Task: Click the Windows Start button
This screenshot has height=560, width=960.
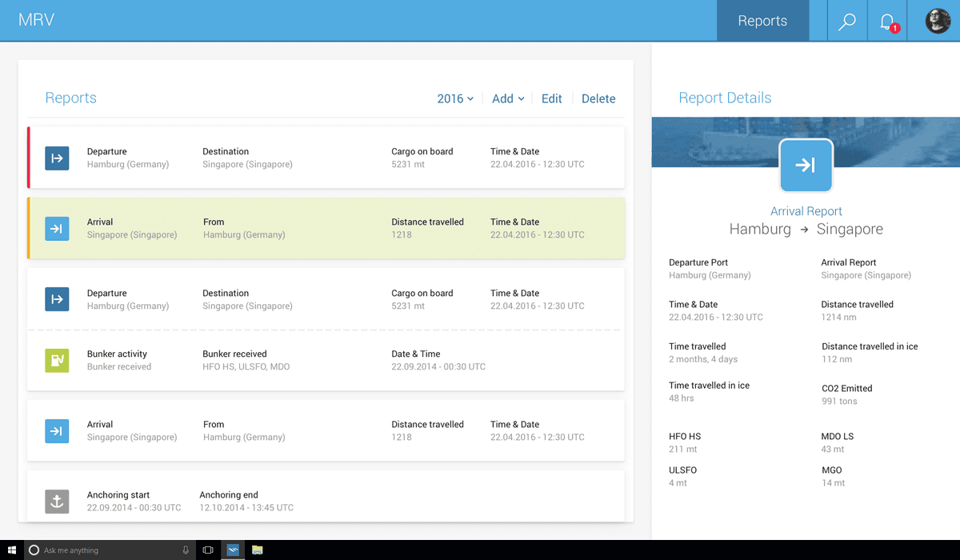Action: [11, 550]
